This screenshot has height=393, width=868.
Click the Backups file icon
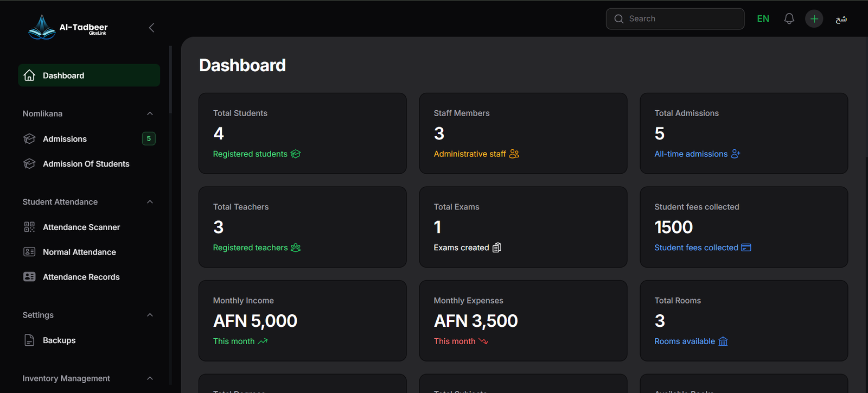(29, 340)
